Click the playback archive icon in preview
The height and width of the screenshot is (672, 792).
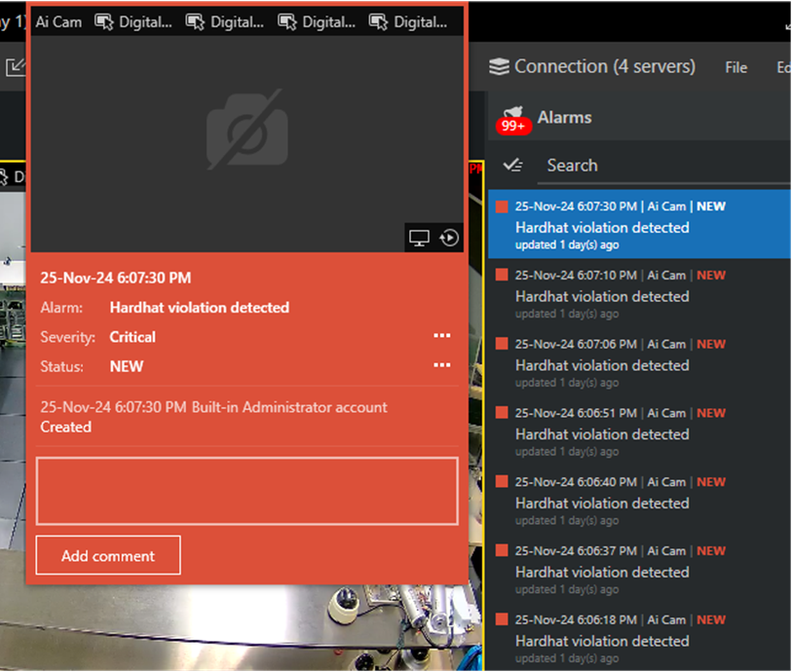(449, 238)
